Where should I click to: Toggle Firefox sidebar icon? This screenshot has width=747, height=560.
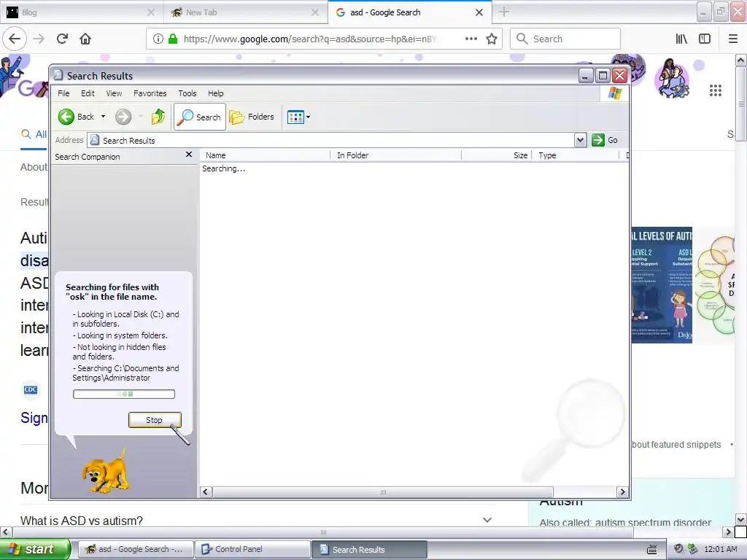pos(705,39)
